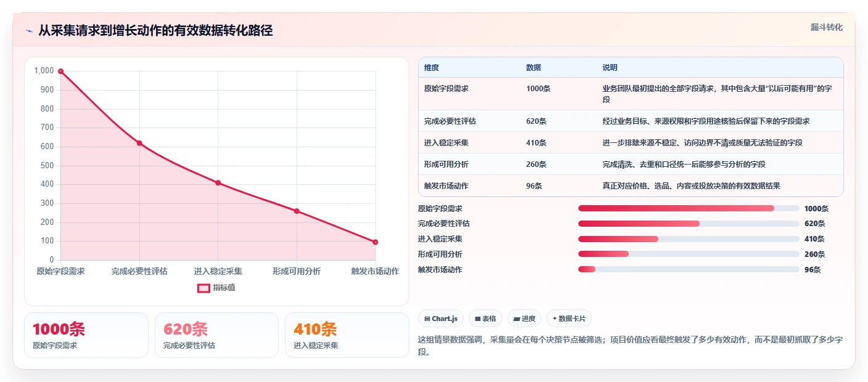Click the chart point for 原始字段需求
The image size is (868, 382).
(x=60, y=71)
